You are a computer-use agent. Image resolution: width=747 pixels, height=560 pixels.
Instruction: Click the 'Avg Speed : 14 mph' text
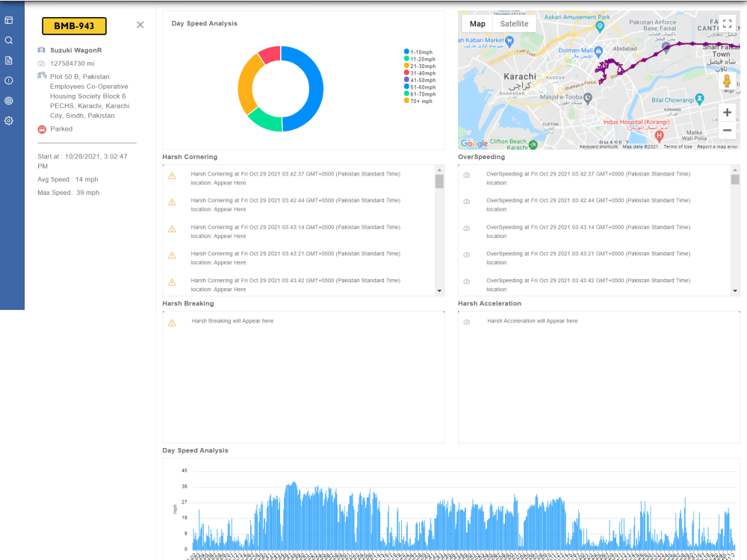point(68,179)
